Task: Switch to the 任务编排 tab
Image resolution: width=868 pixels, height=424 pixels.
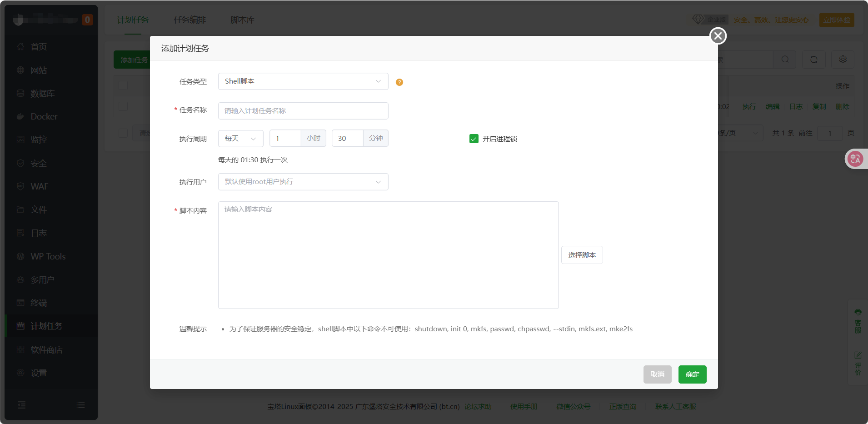Action: 190,20
